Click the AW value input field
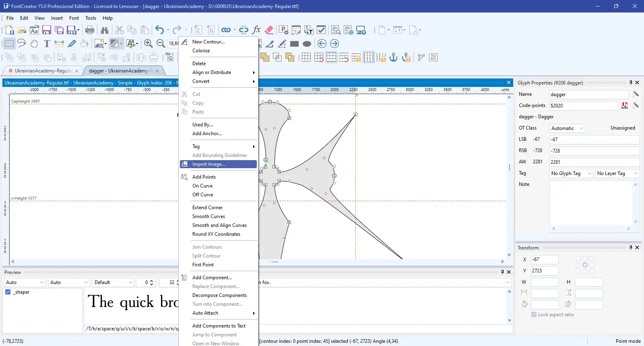644x346 pixels. click(x=594, y=162)
